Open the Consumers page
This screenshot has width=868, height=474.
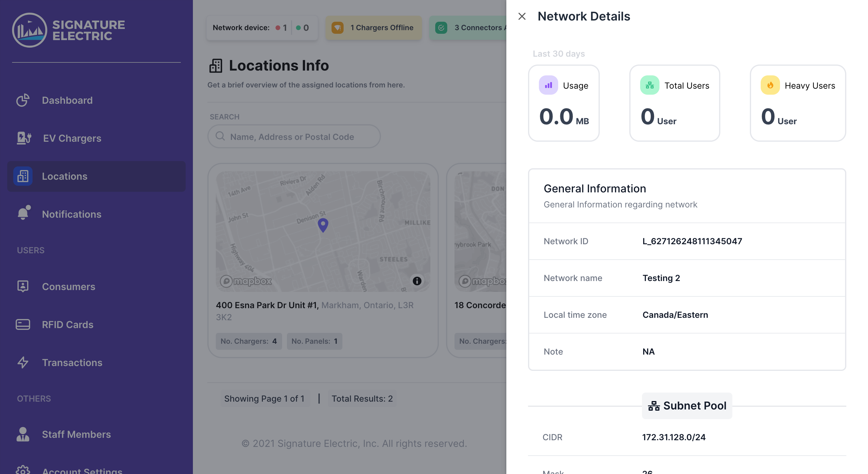[x=96, y=286]
